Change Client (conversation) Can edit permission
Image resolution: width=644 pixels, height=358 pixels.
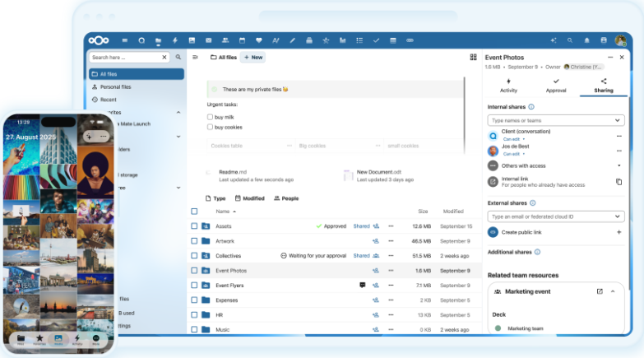[514, 139]
